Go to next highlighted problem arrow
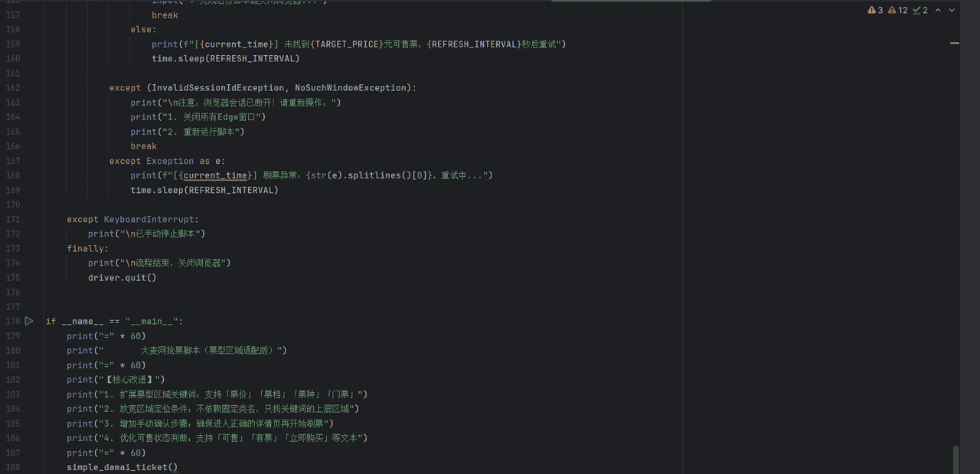The height and width of the screenshot is (474, 980). click(x=952, y=11)
